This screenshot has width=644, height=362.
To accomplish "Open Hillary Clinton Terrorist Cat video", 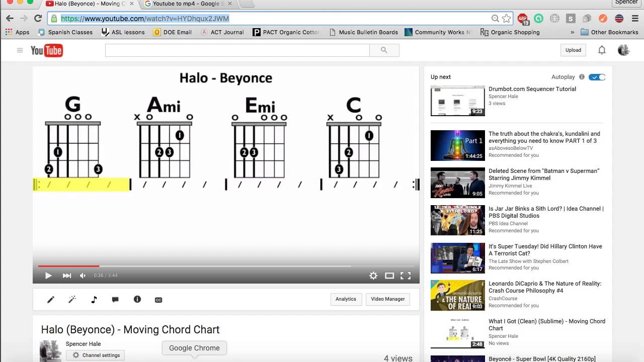I will tap(545, 250).
